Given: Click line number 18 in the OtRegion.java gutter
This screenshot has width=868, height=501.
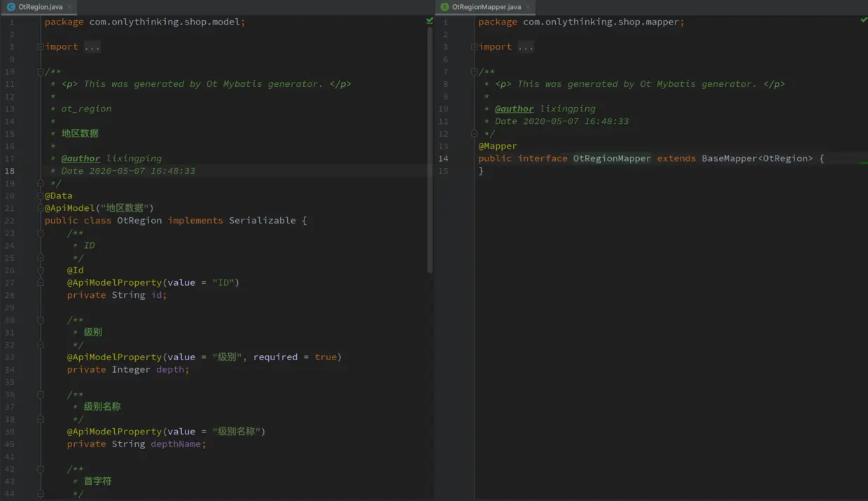Looking at the screenshot, I should (10, 171).
